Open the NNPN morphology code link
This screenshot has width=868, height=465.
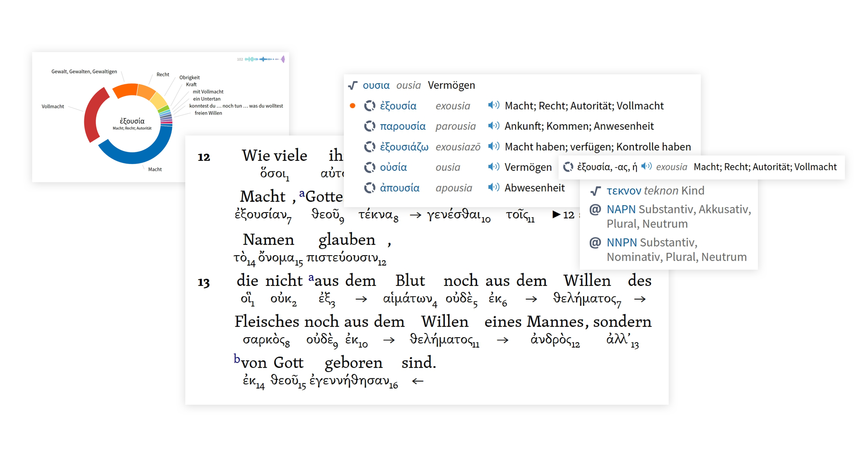622,242
